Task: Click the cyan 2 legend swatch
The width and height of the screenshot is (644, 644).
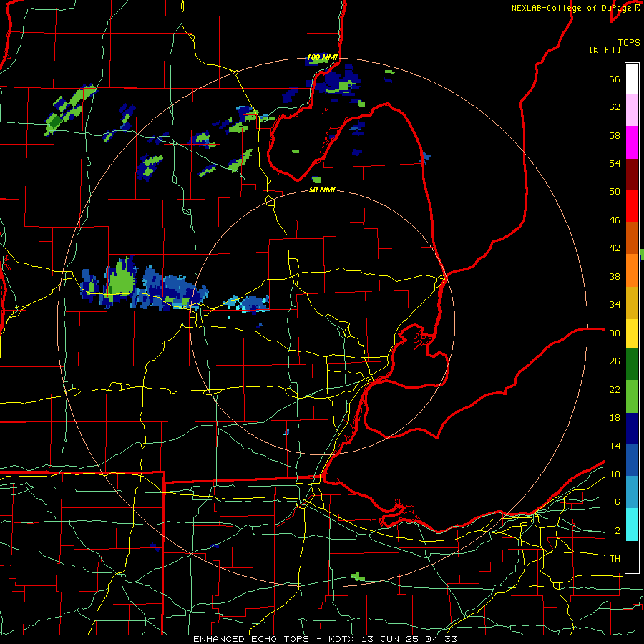Action: (x=632, y=525)
